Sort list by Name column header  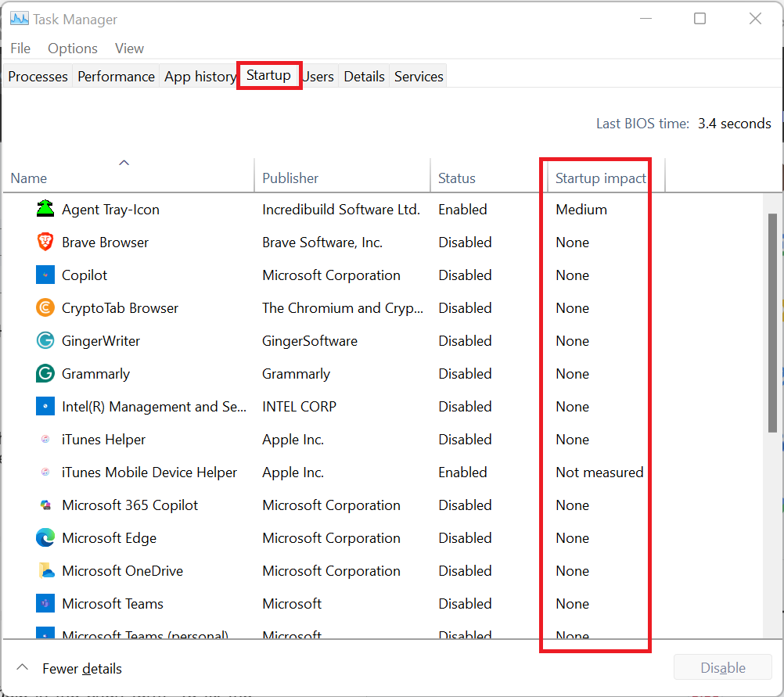click(x=29, y=178)
